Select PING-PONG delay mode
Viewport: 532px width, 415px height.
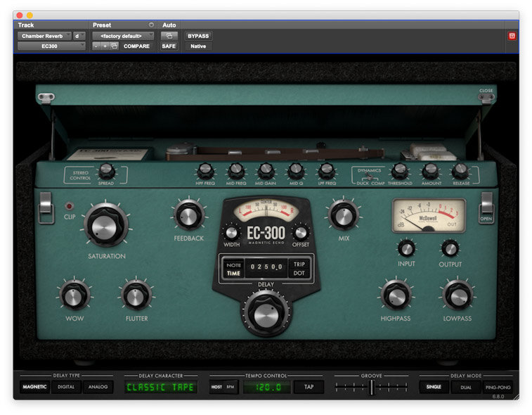tap(498, 387)
